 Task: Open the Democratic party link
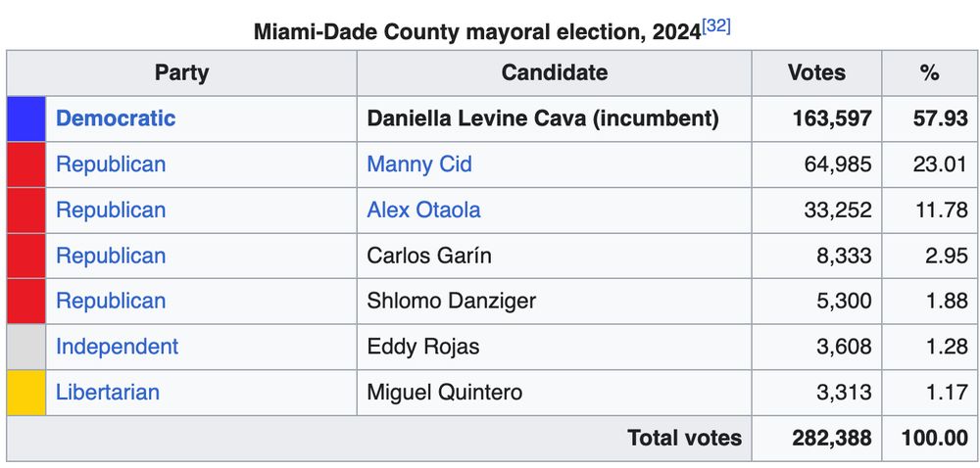point(116,118)
